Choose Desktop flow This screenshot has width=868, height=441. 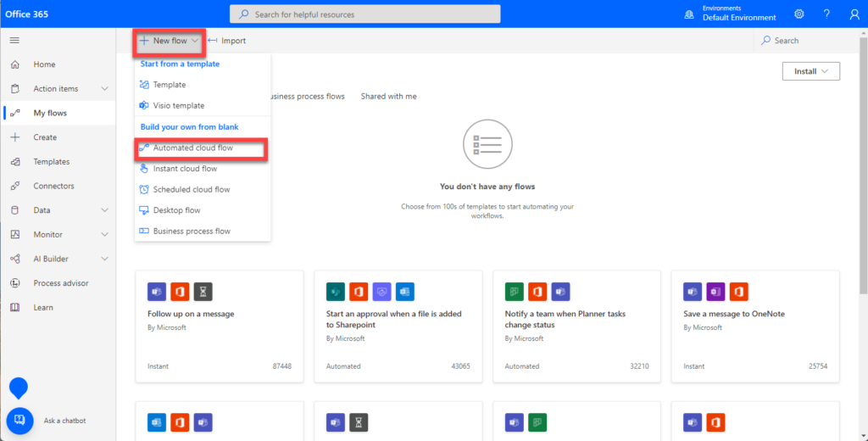coord(202,210)
